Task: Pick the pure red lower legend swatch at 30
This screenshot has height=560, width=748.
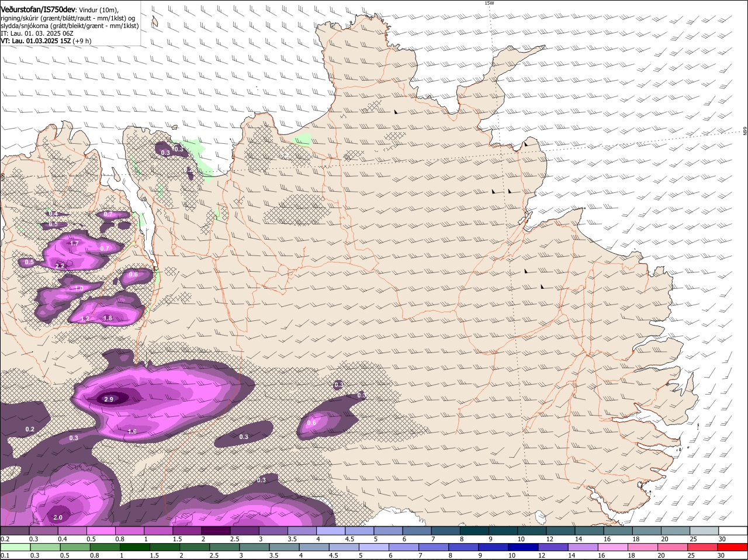Action: [733, 547]
